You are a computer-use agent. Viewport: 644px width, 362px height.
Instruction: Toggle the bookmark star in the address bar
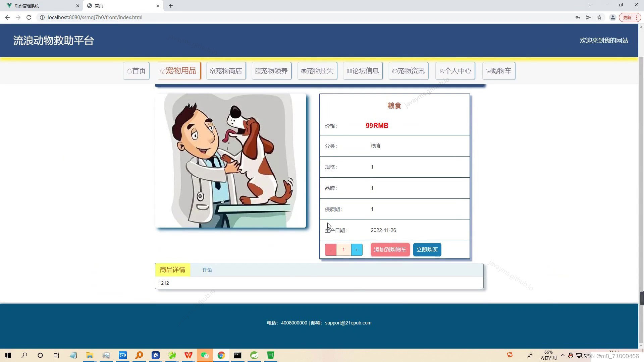point(599,17)
